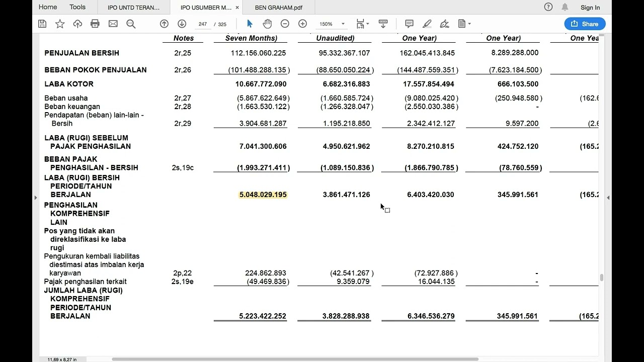Open notifications bell
The width and height of the screenshot is (644, 362).
point(565,7)
